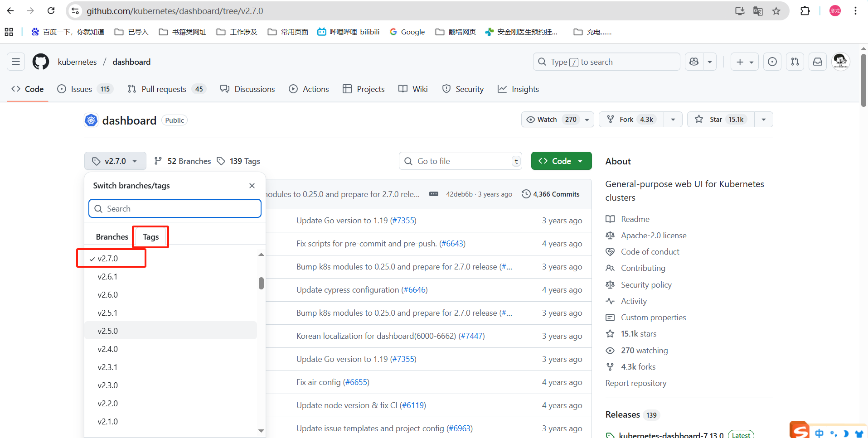Focus the Go to file input

(461, 161)
